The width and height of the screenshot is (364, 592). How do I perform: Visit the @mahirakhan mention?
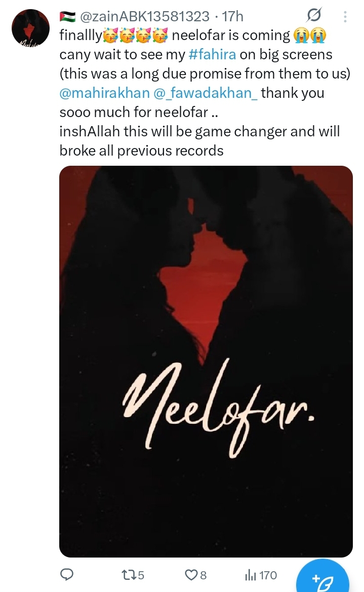(104, 93)
